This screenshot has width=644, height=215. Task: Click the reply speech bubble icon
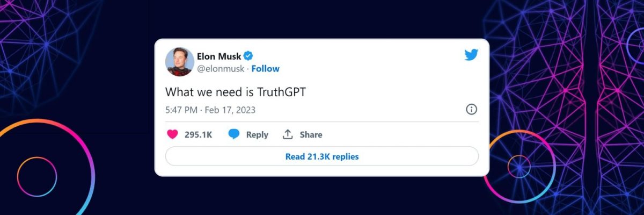tap(234, 134)
